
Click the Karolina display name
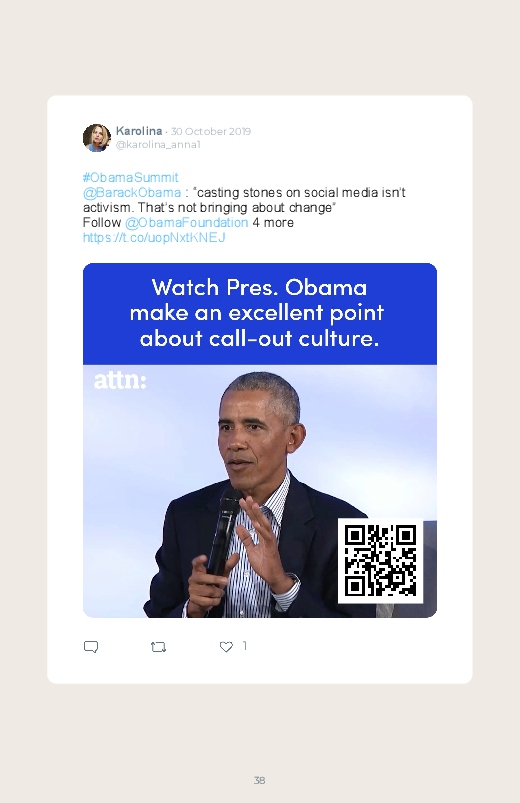tap(139, 131)
